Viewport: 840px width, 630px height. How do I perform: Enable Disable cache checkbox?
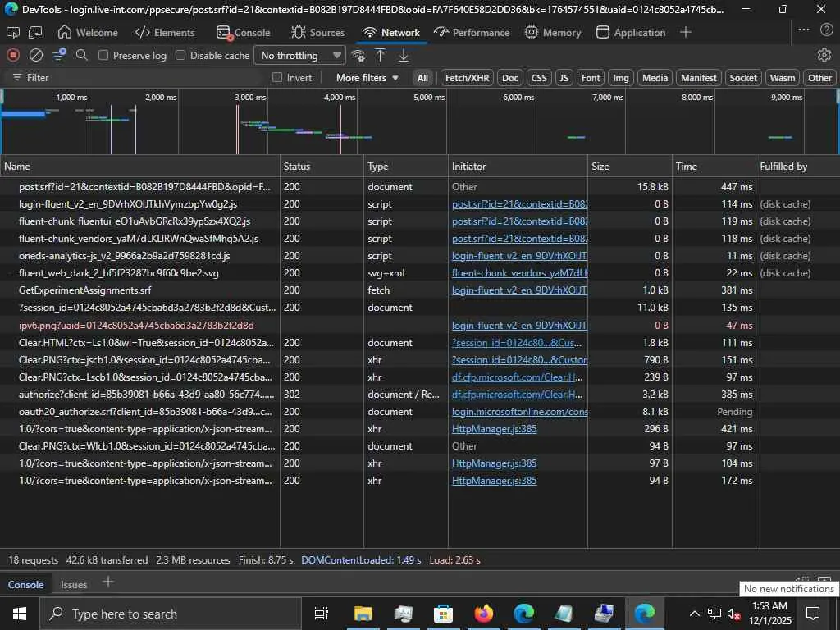180,55
